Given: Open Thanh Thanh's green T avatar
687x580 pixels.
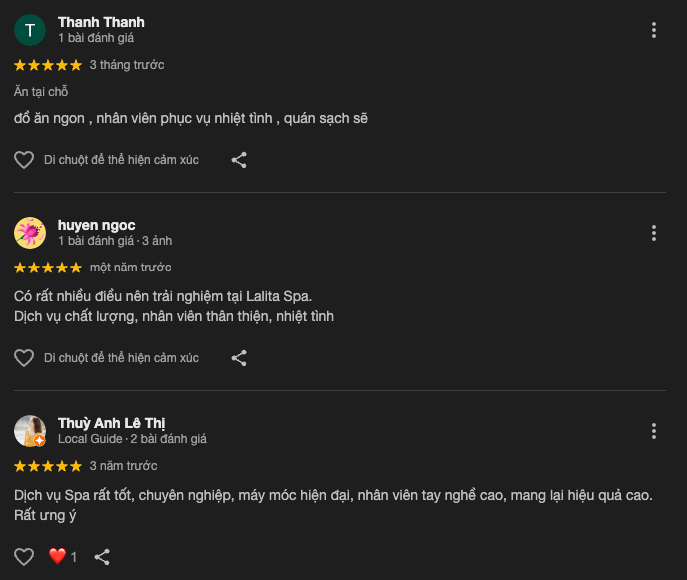Looking at the screenshot, I should [30, 30].
